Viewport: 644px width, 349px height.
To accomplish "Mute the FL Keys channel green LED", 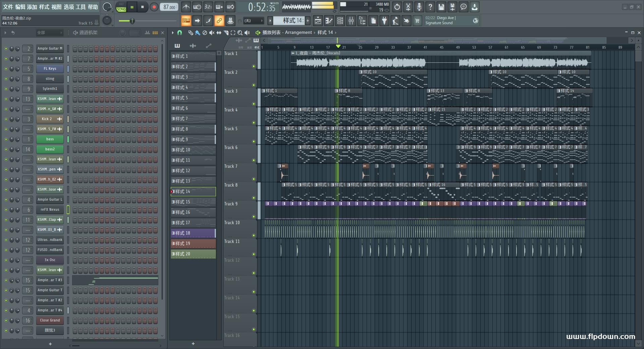I will tap(6, 69).
